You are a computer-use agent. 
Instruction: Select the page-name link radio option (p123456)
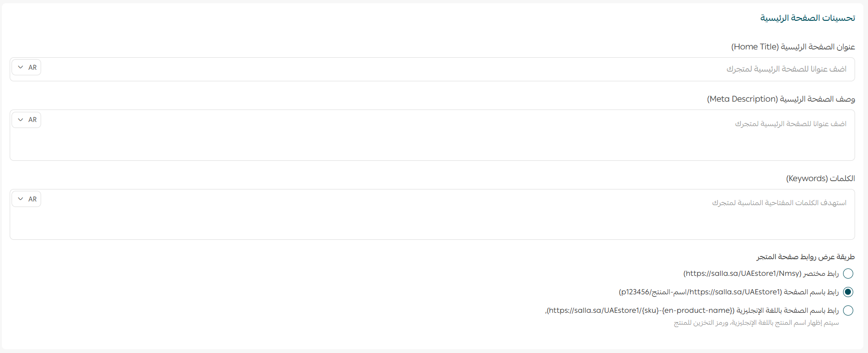click(x=848, y=292)
